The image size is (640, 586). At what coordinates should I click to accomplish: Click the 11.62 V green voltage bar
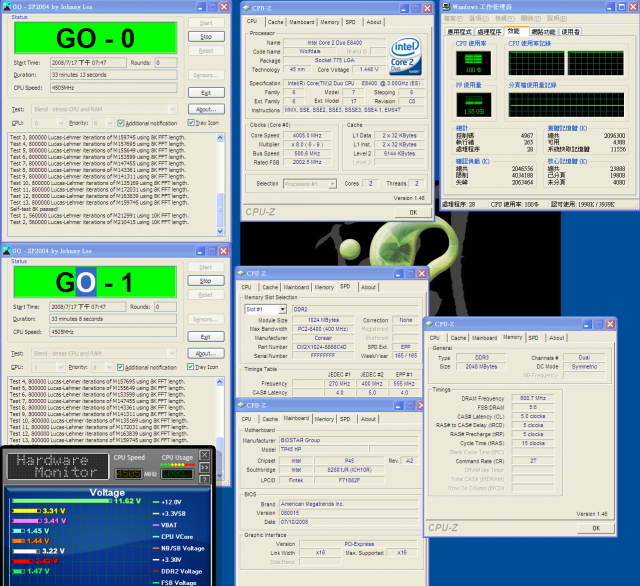pyautogui.click(x=62, y=501)
